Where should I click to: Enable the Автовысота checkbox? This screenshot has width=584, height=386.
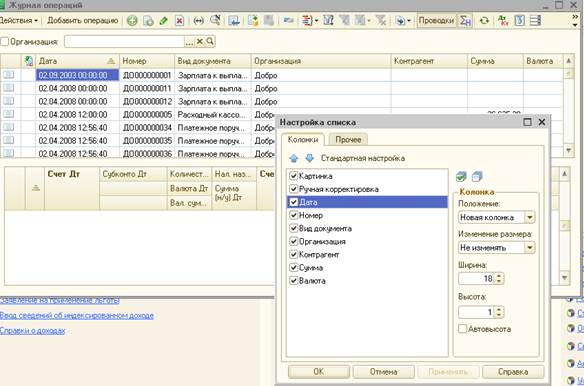[462, 329]
